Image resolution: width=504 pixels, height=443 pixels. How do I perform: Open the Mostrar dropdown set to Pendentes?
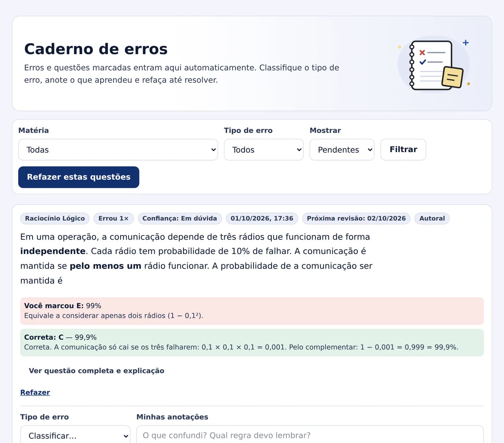point(342,150)
